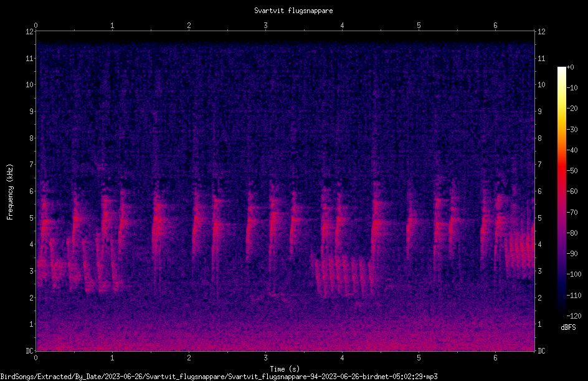Click the '2' tick on the bottom time axis
This screenshot has width=588, height=381.
point(189,358)
